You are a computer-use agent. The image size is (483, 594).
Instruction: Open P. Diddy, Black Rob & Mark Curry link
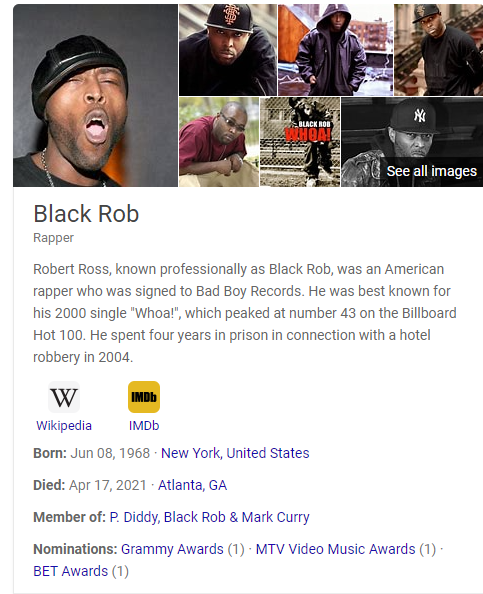tap(209, 517)
